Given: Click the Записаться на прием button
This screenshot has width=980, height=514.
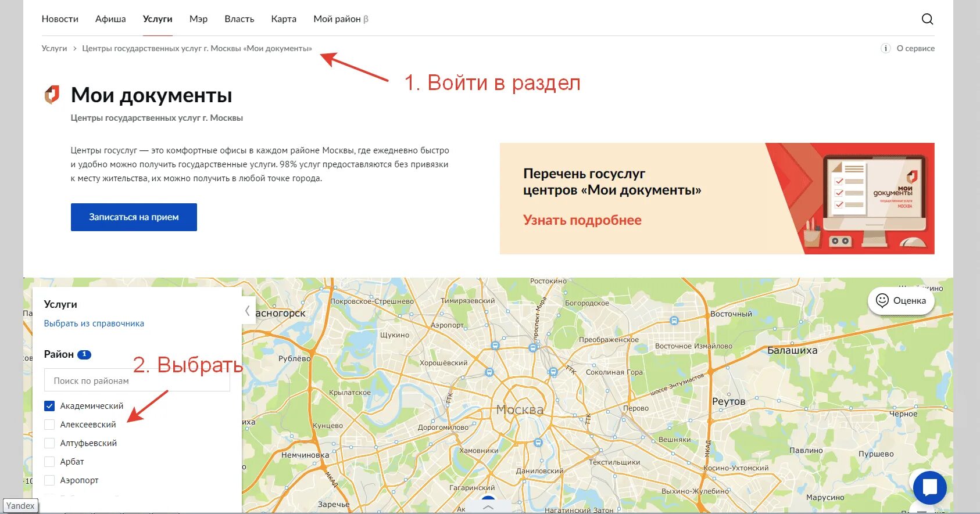Looking at the screenshot, I should [134, 217].
